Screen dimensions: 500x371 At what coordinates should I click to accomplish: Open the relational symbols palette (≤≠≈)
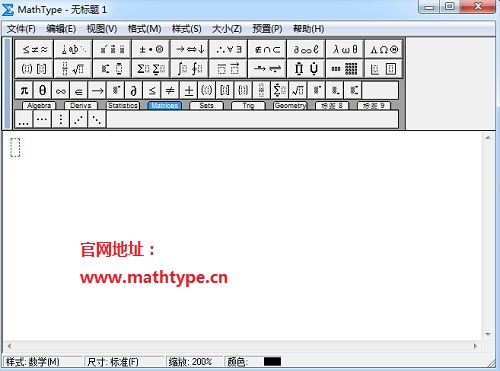click(34, 49)
